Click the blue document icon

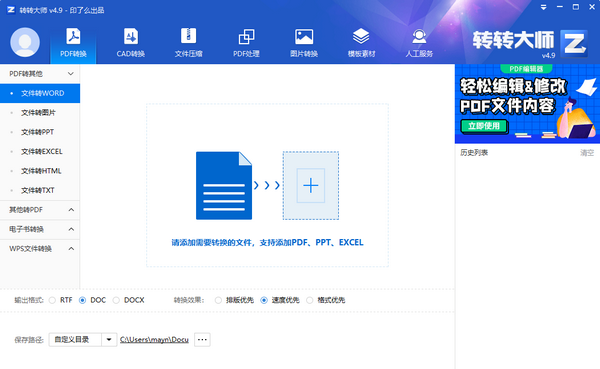pyautogui.click(x=224, y=186)
